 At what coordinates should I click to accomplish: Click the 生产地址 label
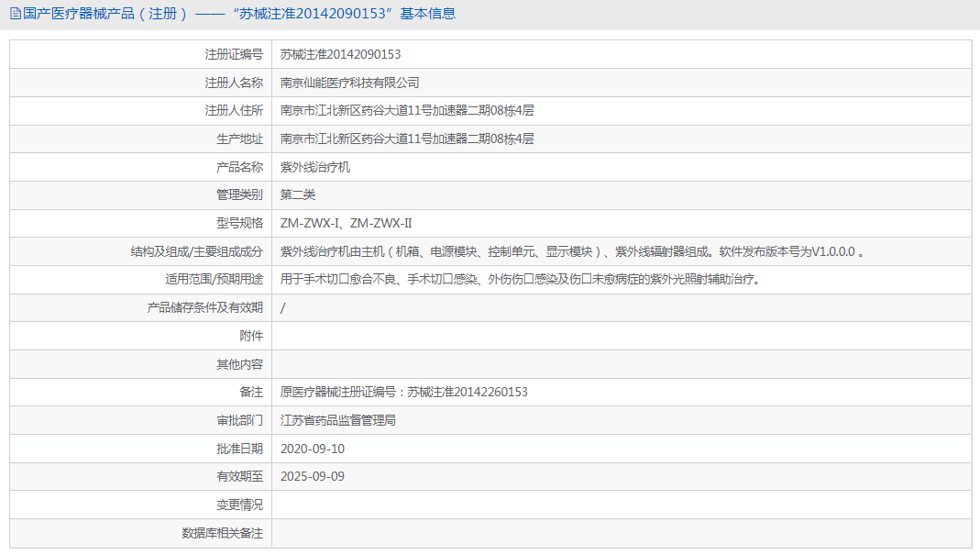click(x=239, y=139)
